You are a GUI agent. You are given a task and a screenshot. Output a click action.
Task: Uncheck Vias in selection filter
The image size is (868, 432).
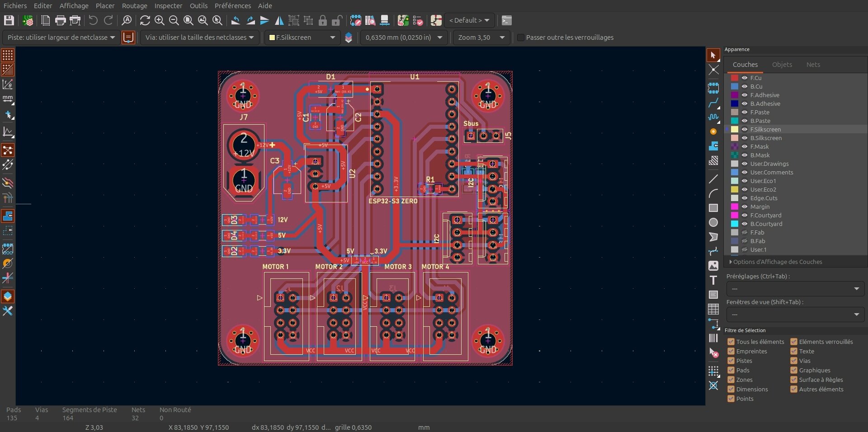click(x=794, y=361)
